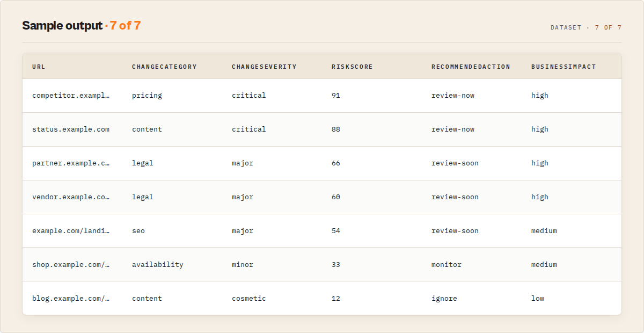The image size is (644, 333).
Task: Click 'legal' category in vendor.example row
Action: pyautogui.click(x=143, y=197)
